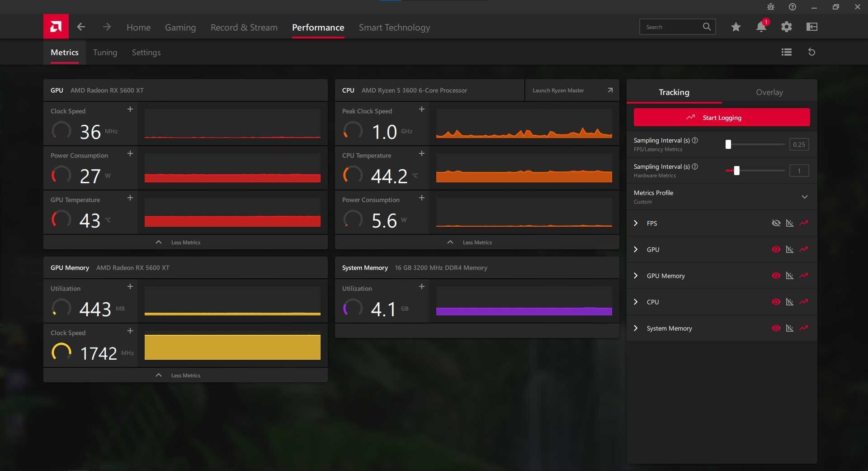This screenshot has width=868, height=471.
Task: Click the AMD logo home icon
Action: click(x=56, y=27)
